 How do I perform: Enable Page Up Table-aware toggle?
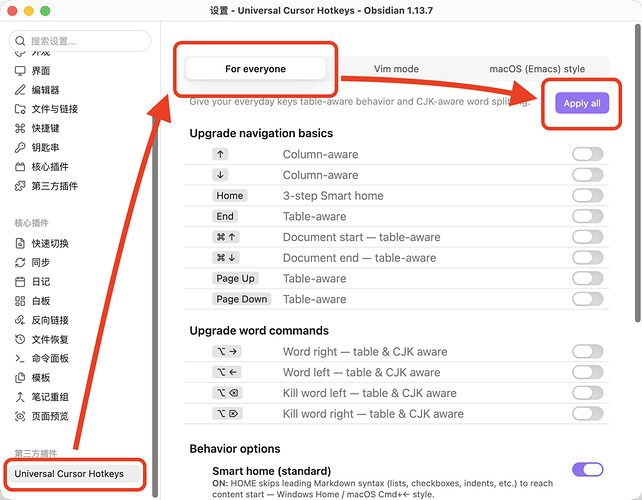(x=588, y=278)
